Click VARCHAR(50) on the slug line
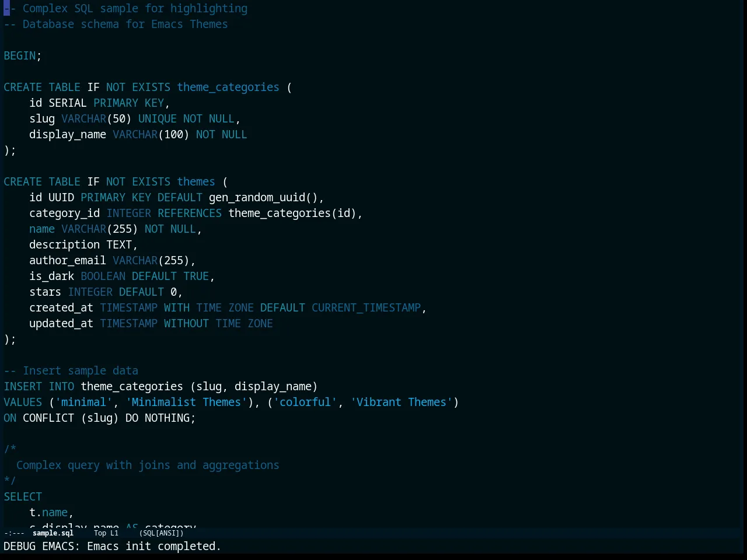The height and width of the screenshot is (560, 747). point(96,119)
